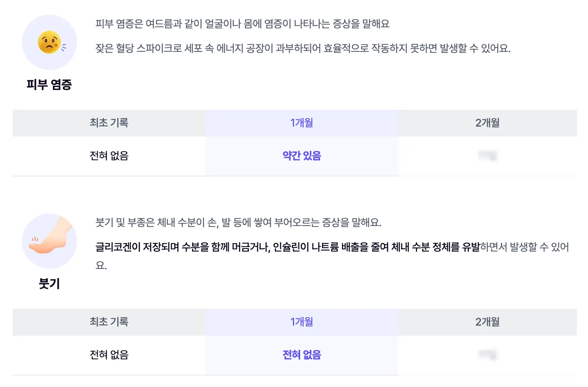Click the bold 글리코겐이 저장되며 explanation text
Screen dimensions: 588x387
pyautogui.click(x=287, y=247)
